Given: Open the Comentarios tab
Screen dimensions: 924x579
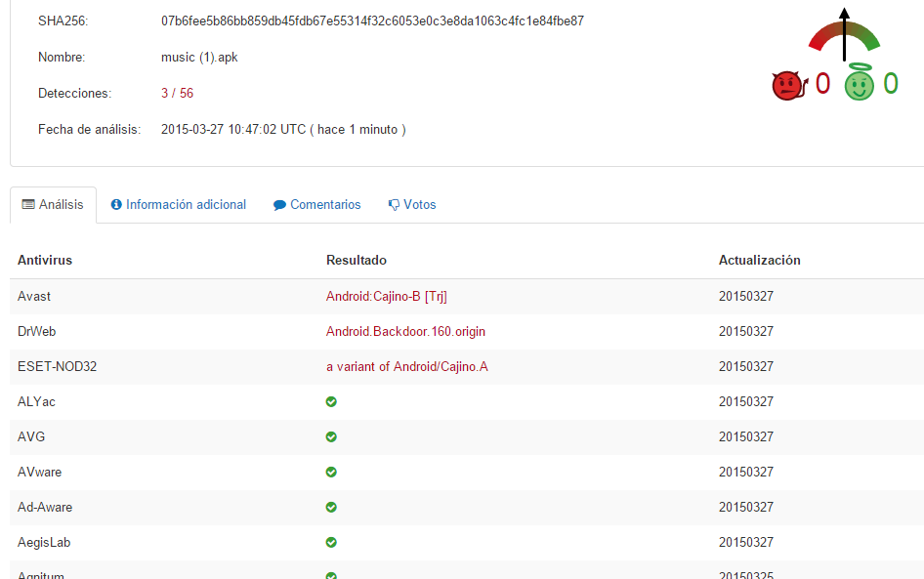Looking at the screenshot, I should click(x=316, y=205).
